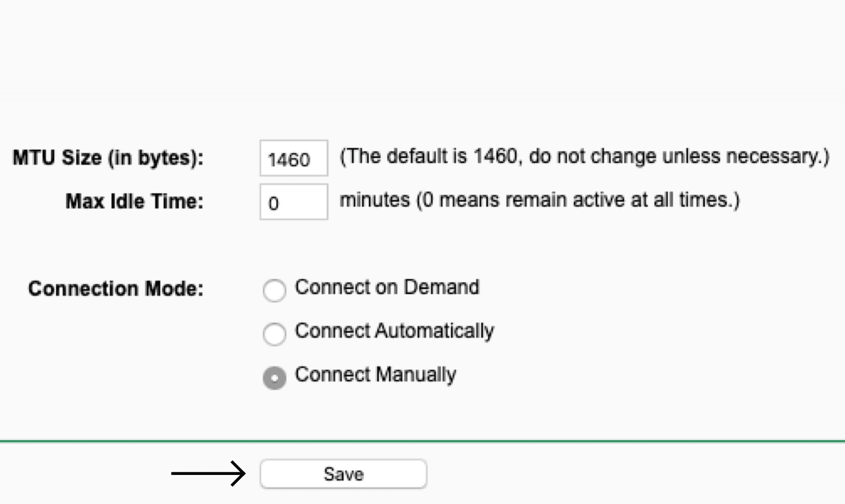Select Connect Manually radio button
845x504 pixels.
click(274, 378)
